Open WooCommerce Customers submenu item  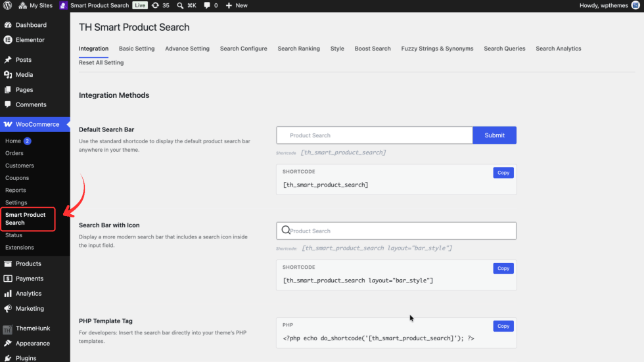(x=19, y=166)
